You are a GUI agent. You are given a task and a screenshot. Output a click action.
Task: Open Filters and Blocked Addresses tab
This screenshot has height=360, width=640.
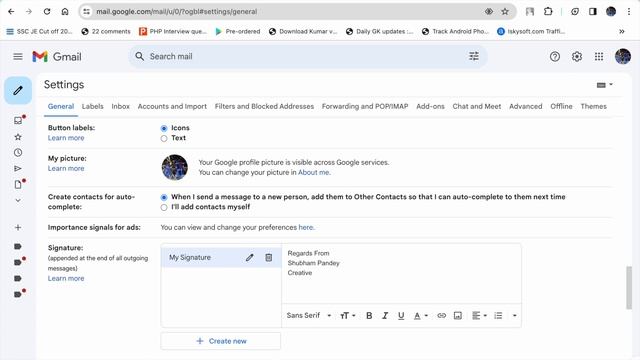(x=264, y=106)
